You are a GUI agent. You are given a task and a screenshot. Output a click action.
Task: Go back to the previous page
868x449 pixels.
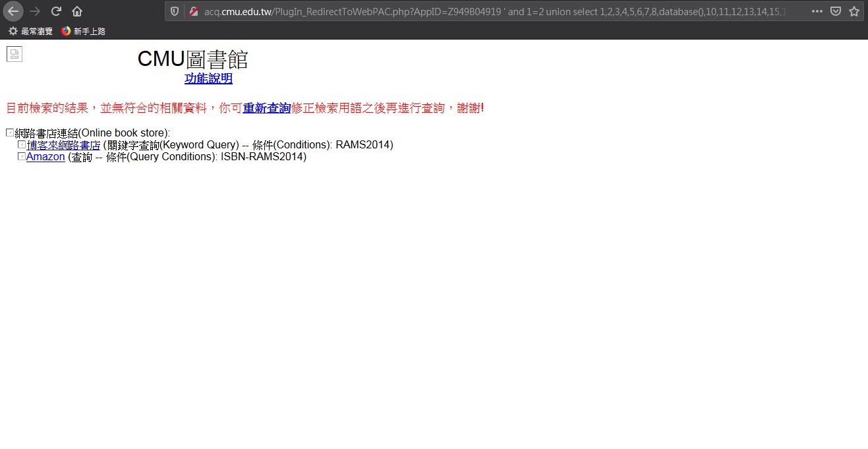point(13,11)
